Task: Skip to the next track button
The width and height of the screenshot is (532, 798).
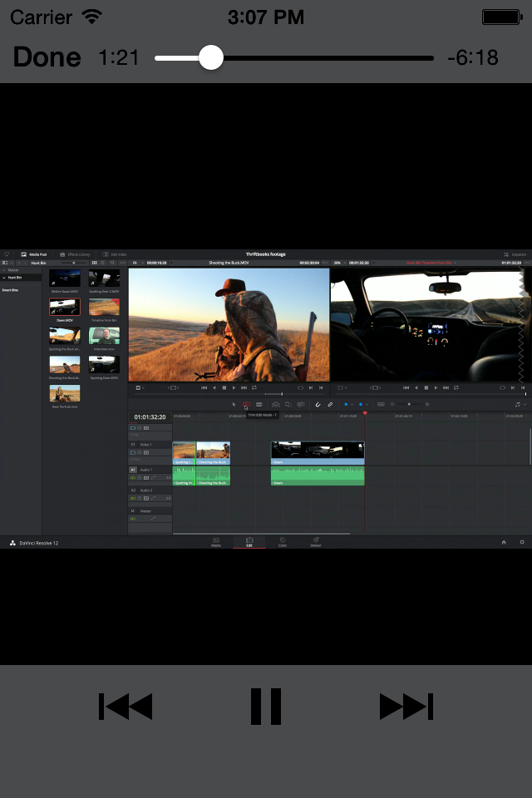Action: click(x=406, y=707)
